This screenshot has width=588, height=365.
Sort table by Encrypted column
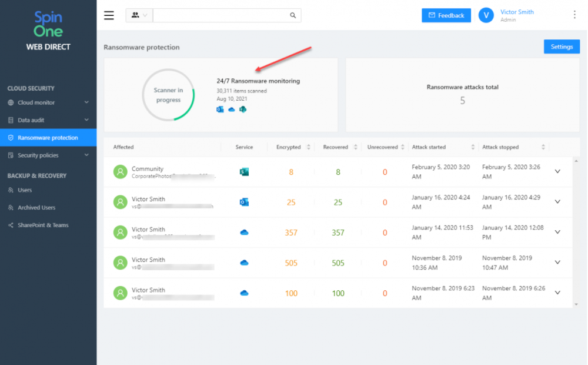click(309, 147)
